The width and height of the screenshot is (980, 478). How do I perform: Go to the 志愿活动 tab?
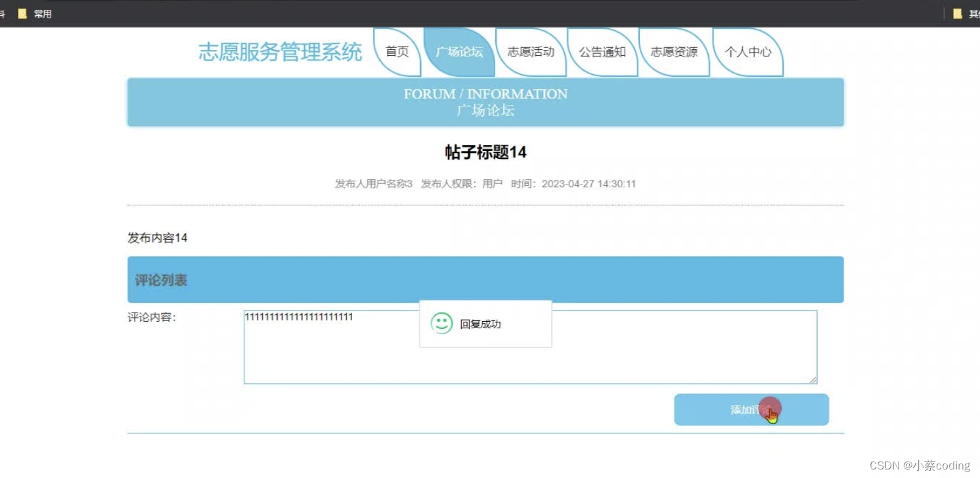click(531, 52)
